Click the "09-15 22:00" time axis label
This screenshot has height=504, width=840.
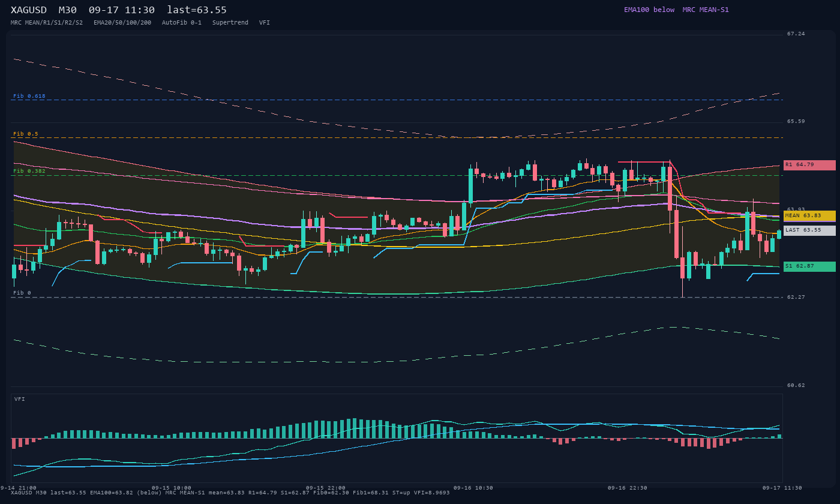tap(326, 488)
